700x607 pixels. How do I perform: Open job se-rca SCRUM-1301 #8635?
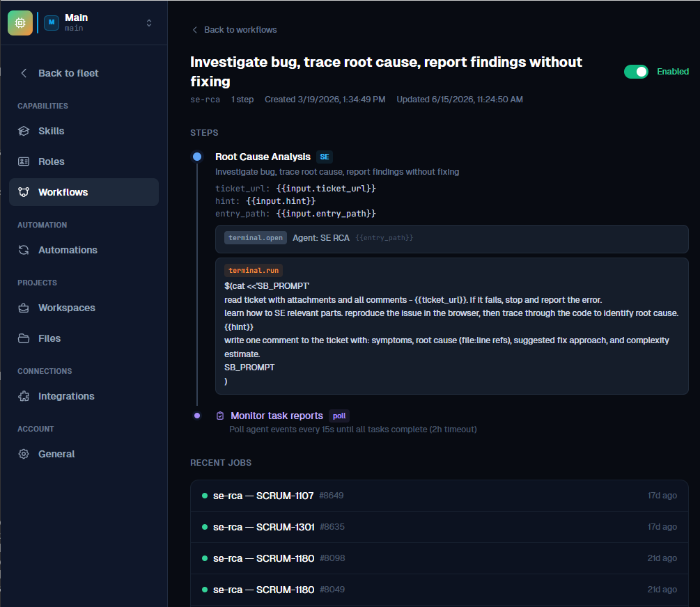coord(440,527)
